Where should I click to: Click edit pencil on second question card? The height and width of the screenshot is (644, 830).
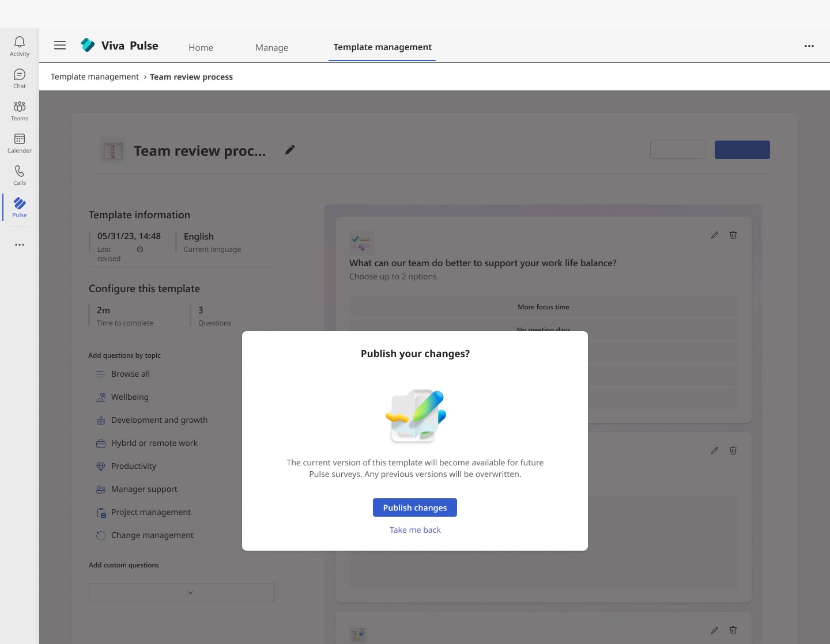715,450
